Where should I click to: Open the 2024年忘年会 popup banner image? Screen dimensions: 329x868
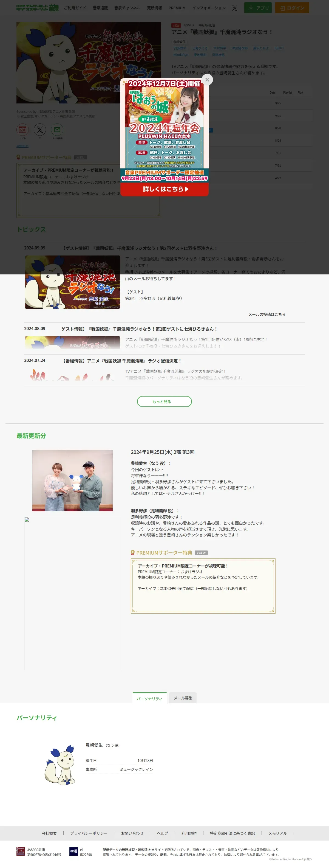click(164, 137)
